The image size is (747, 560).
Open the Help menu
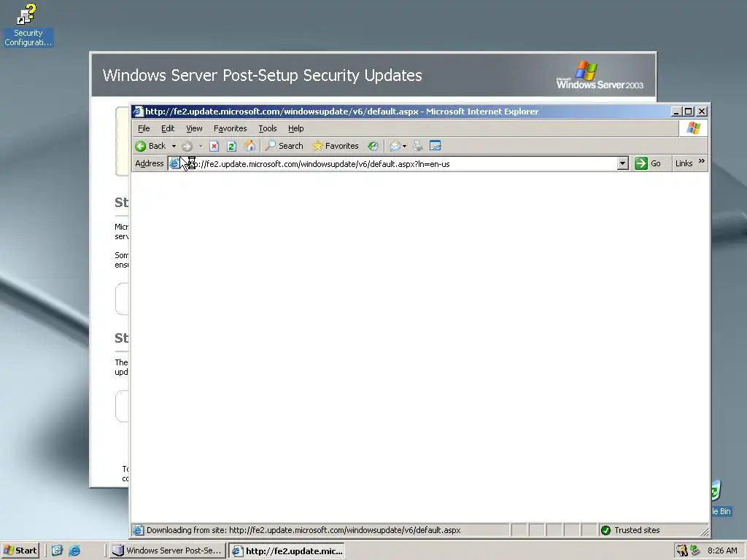(x=296, y=128)
